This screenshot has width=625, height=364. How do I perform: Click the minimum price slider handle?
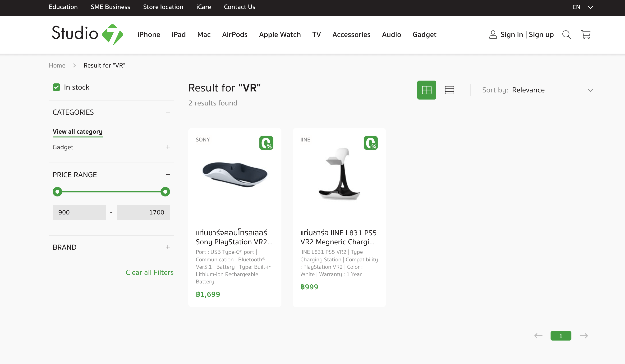57,192
